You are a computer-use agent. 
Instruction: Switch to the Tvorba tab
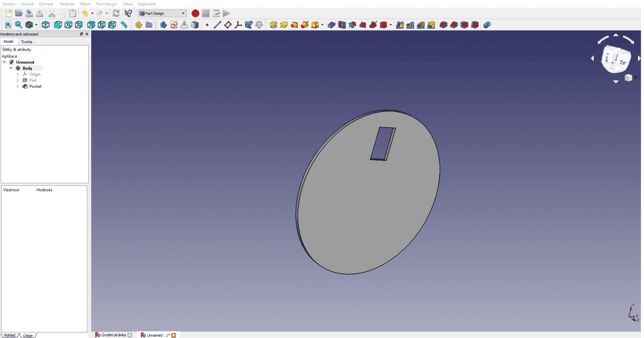tap(27, 42)
